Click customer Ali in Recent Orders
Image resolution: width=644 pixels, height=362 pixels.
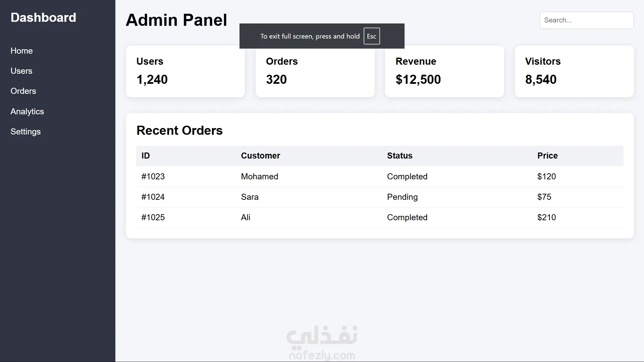click(x=246, y=218)
